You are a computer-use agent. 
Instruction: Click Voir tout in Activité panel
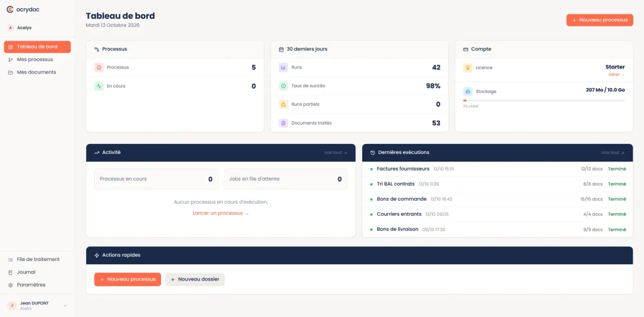(336, 153)
